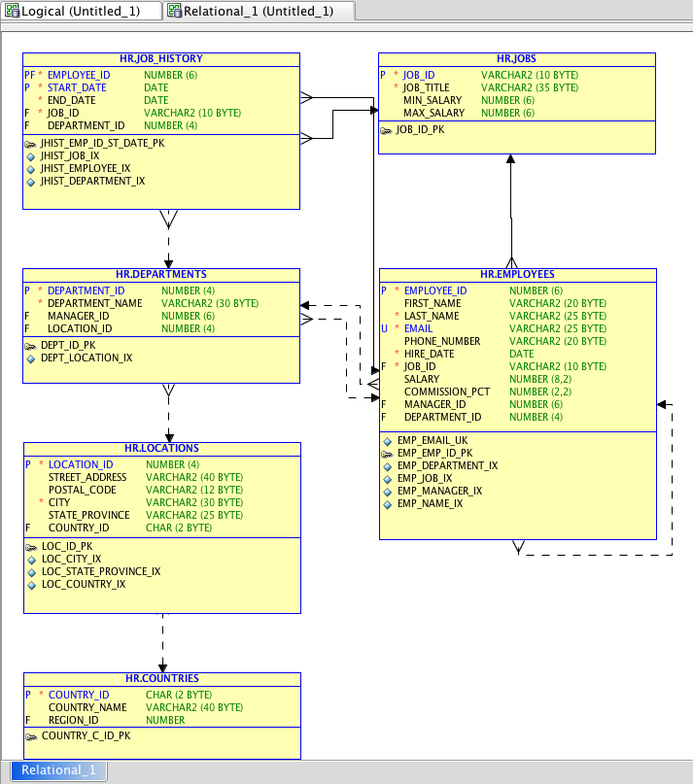Click the JHIST_DEPARTMENT_IX index diamond icon
The height and width of the screenshot is (784, 693).
coord(30,182)
